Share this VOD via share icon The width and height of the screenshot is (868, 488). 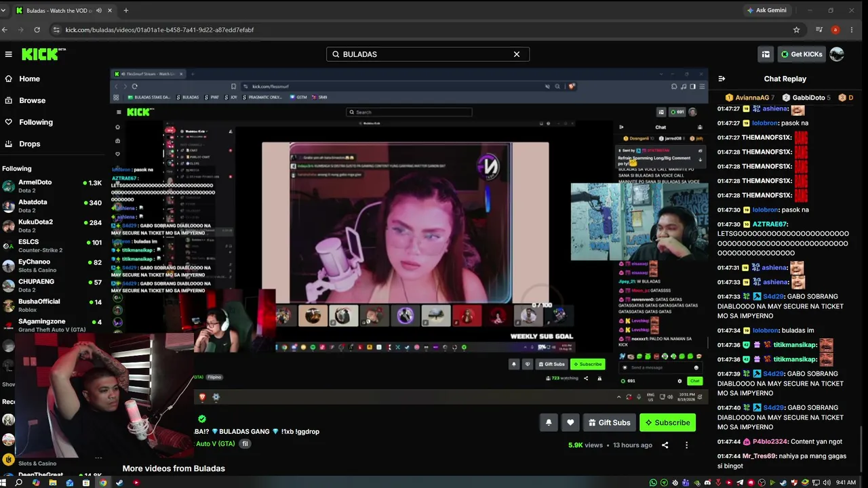coord(665,445)
